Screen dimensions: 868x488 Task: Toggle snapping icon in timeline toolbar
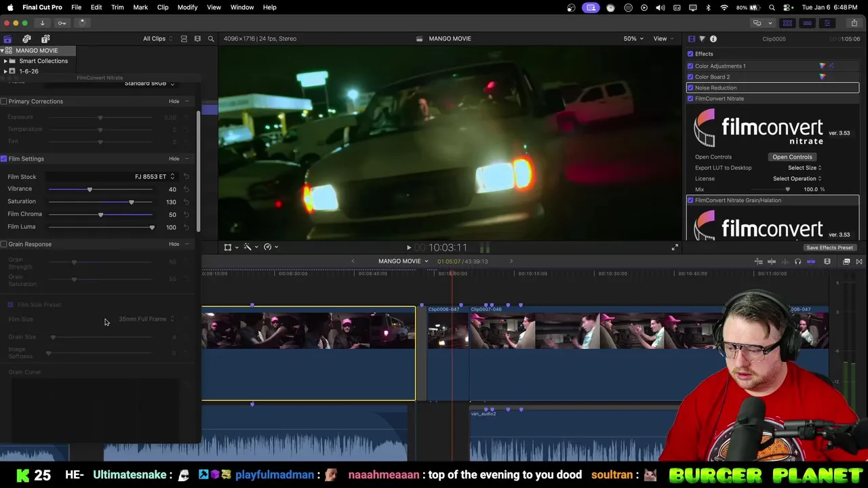coord(811,262)
